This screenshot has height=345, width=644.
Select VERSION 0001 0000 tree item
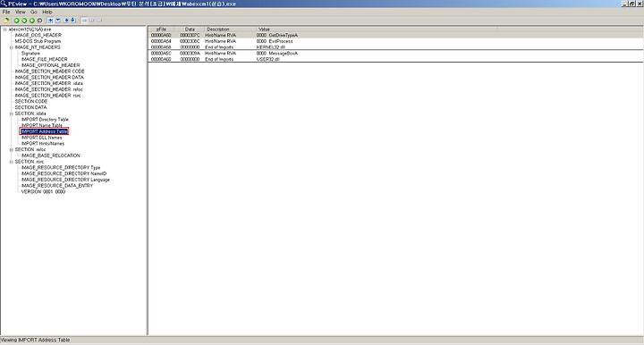click(x=44, y=191)
